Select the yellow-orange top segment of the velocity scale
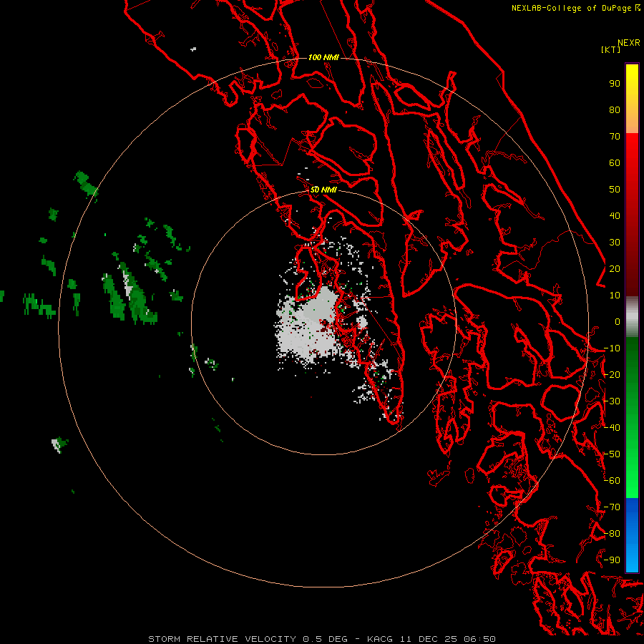The image size is (644, 644). (x=632, y=99)
